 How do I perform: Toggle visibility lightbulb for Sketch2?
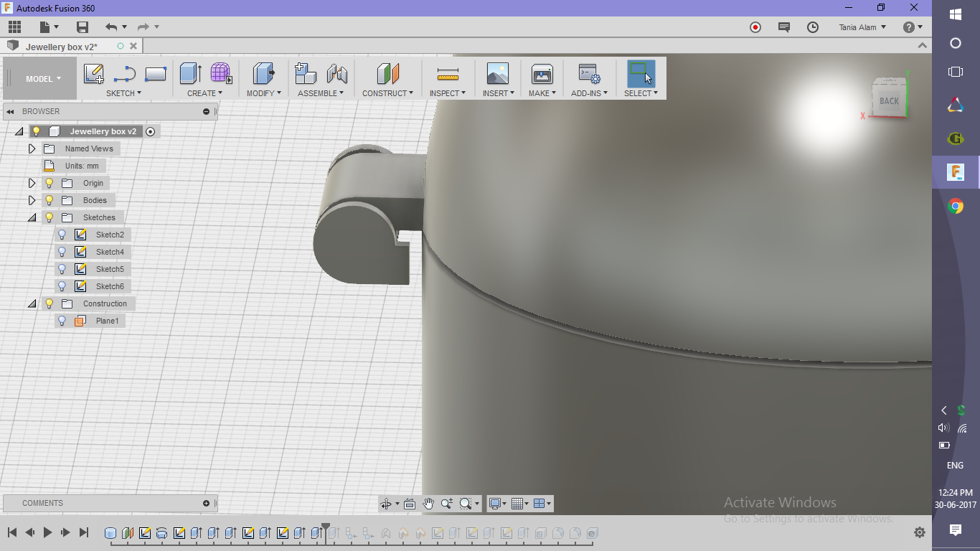[x=62, y=235]
